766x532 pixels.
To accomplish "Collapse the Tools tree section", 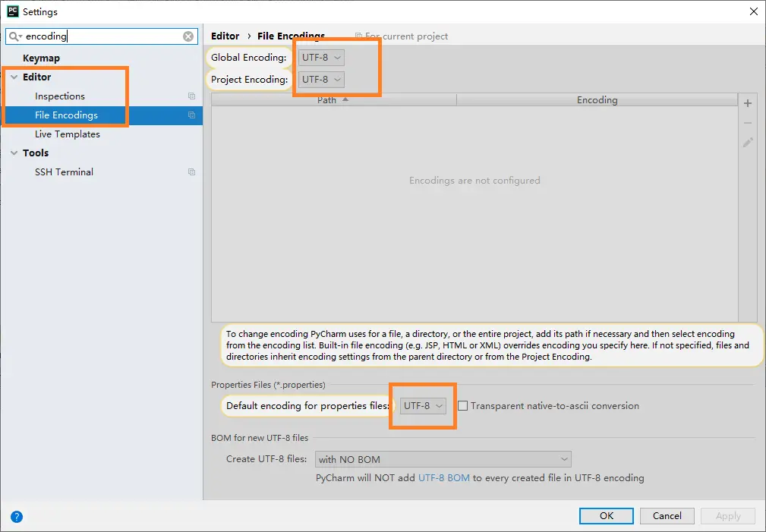I will tap(14, 153).
